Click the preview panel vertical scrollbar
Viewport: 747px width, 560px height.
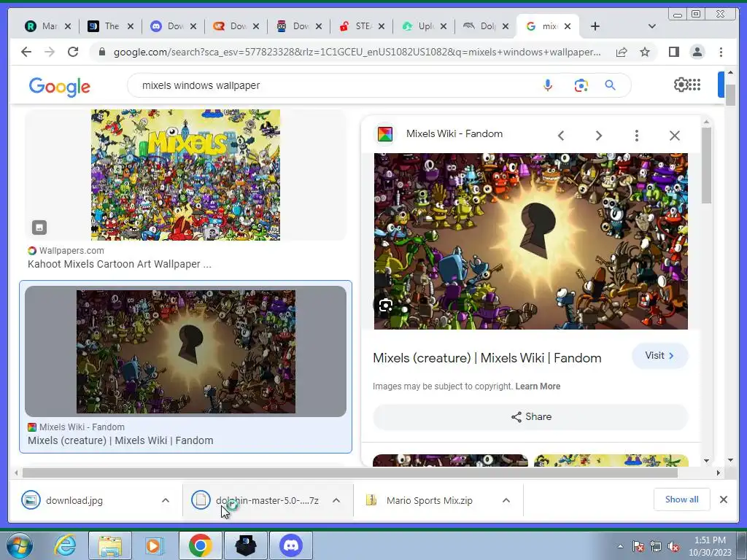[706, 165]
